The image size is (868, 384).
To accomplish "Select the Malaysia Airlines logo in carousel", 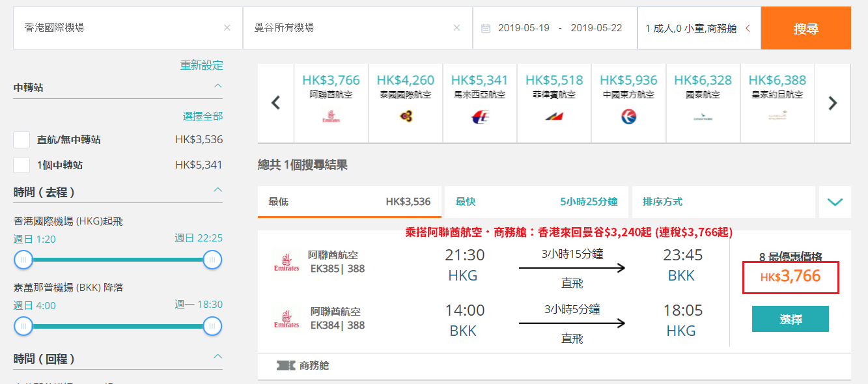I will click(479, 117).
